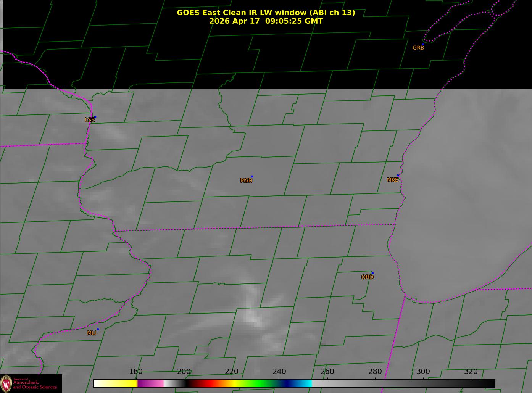Screen dimensions: 532x393
Task: Click the 320 label on the temperature scale
Action: [471, 372]
